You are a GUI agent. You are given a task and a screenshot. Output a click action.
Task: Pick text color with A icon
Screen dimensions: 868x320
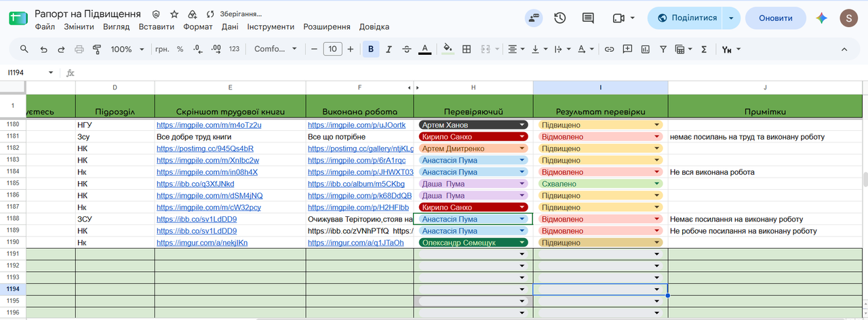click(x=425, y=49)
